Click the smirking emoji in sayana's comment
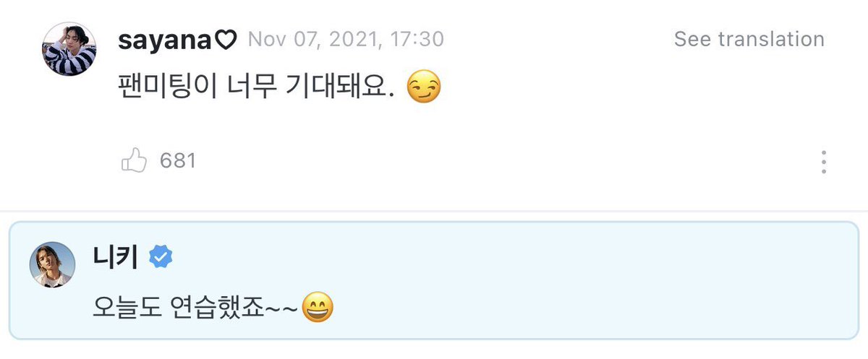Screen dimensions: 868x359 tap(424, 89)
